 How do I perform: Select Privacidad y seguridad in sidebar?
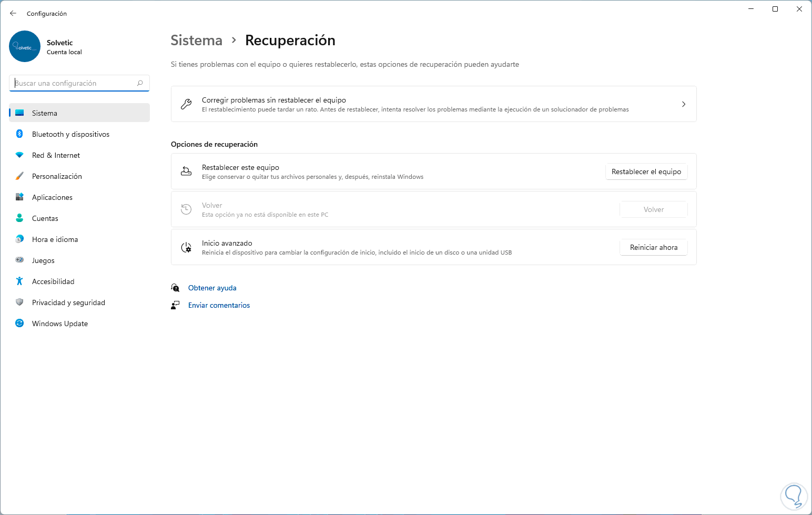tap(68, 302)
